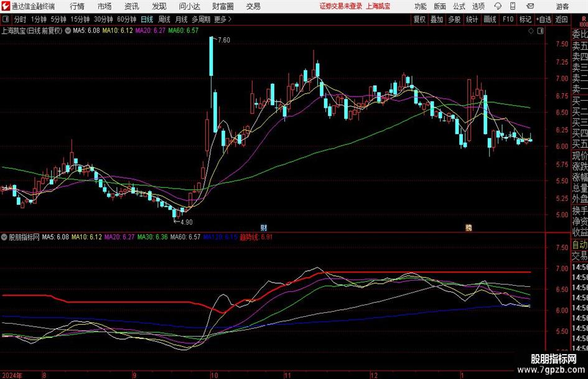Toggle the side panel icon at chart top right

point(540,31)
